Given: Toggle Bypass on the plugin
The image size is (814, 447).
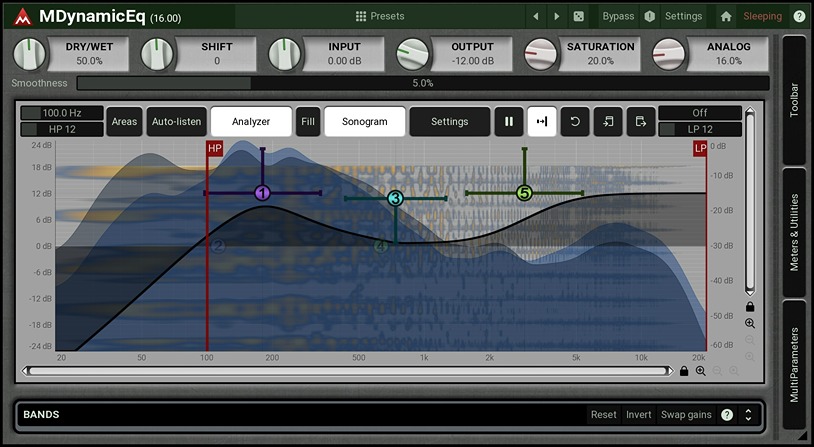Looking at the screenshot, I should (x=618, y=16).
